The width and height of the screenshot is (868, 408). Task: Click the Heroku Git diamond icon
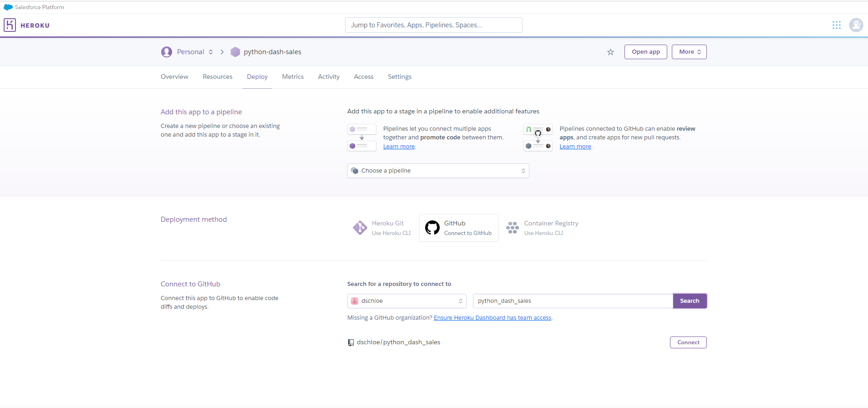(360, 228)
